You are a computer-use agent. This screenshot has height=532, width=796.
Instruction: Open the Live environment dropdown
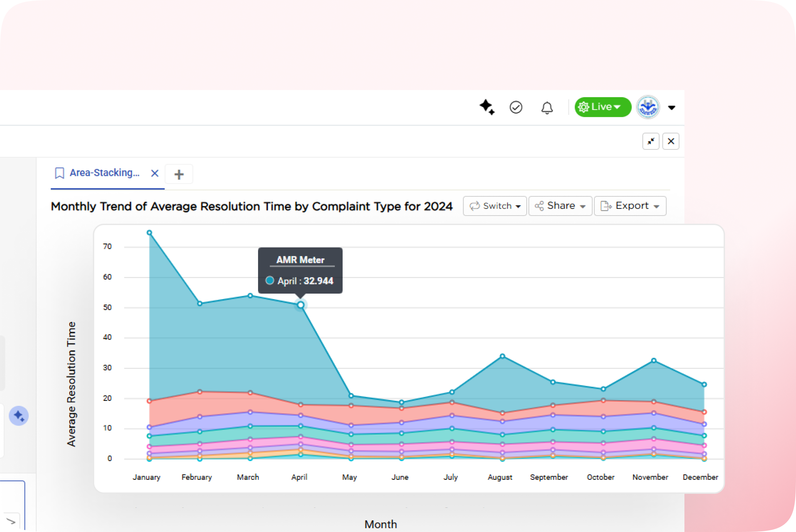602,107
